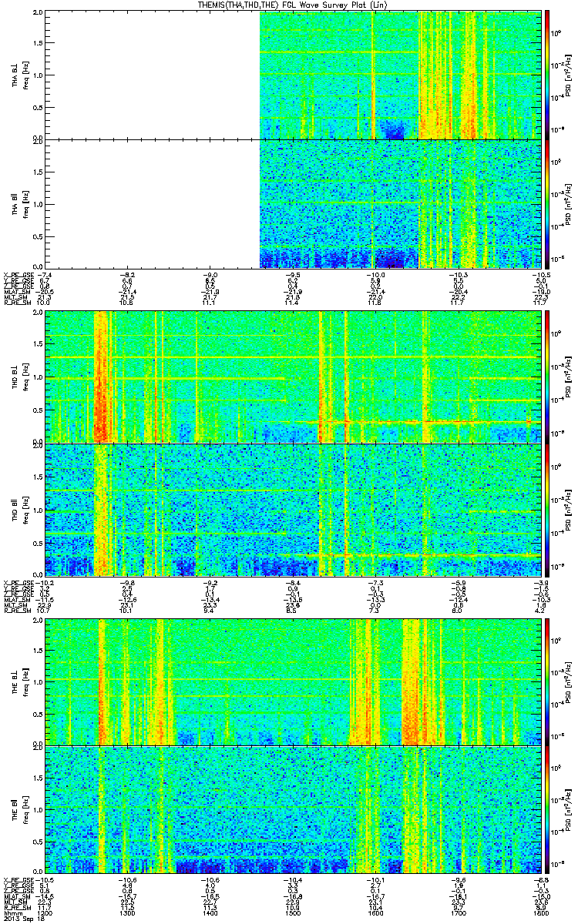Click the '1400' time tick label

[210, 913]
